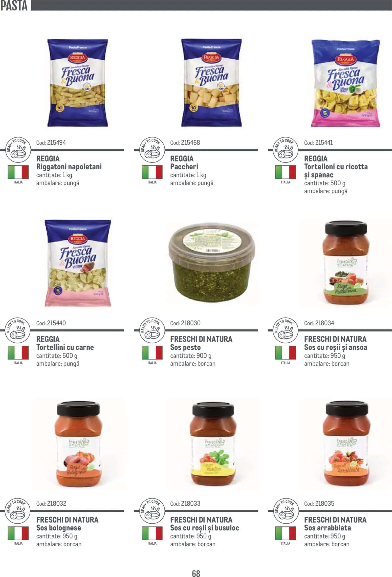Select the Paccheri pasta bag image
This screenshot has width=392, height=577.
click(x=212, y=83)
